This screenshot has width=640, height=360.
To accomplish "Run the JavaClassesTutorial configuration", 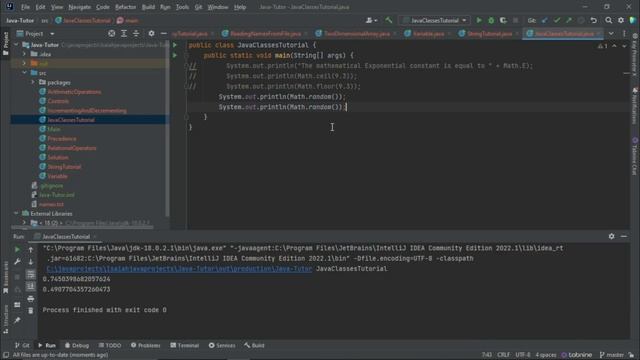I will coord(479,20).
